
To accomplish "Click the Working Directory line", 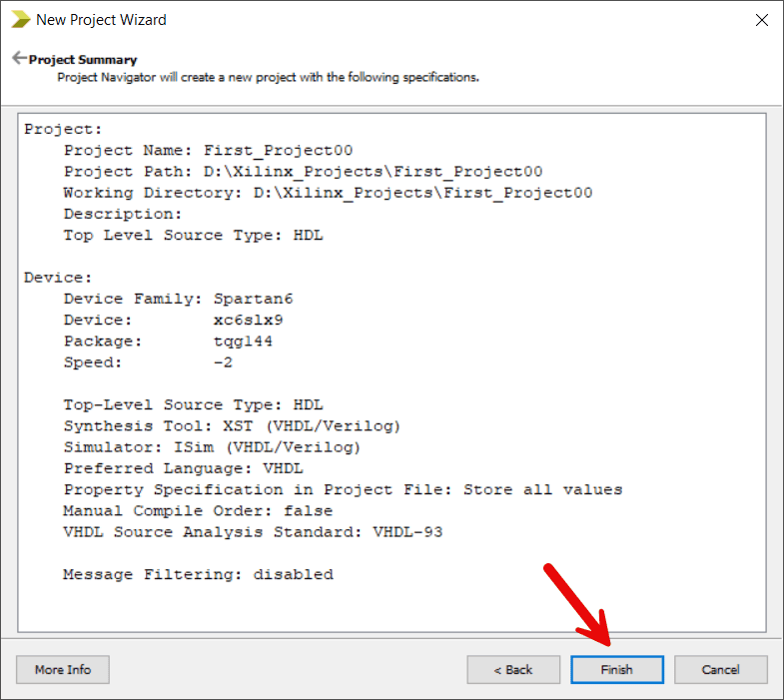I will click(x=328, y=193).
